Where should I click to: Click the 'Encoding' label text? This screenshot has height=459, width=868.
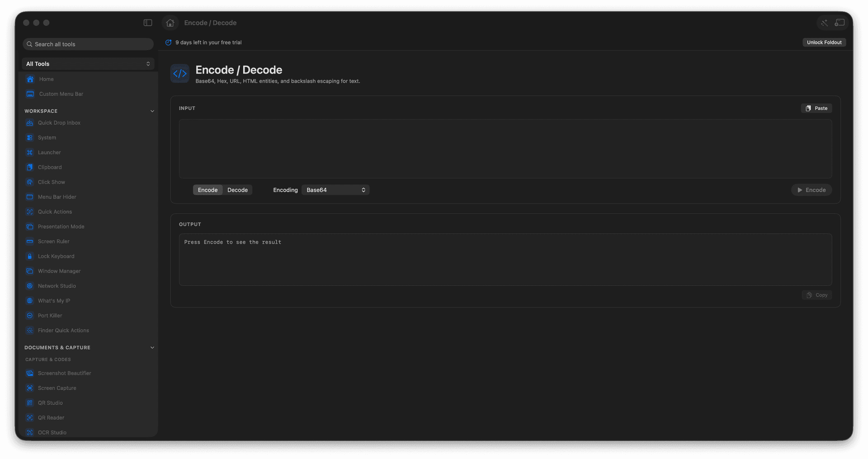pos(285,190)
